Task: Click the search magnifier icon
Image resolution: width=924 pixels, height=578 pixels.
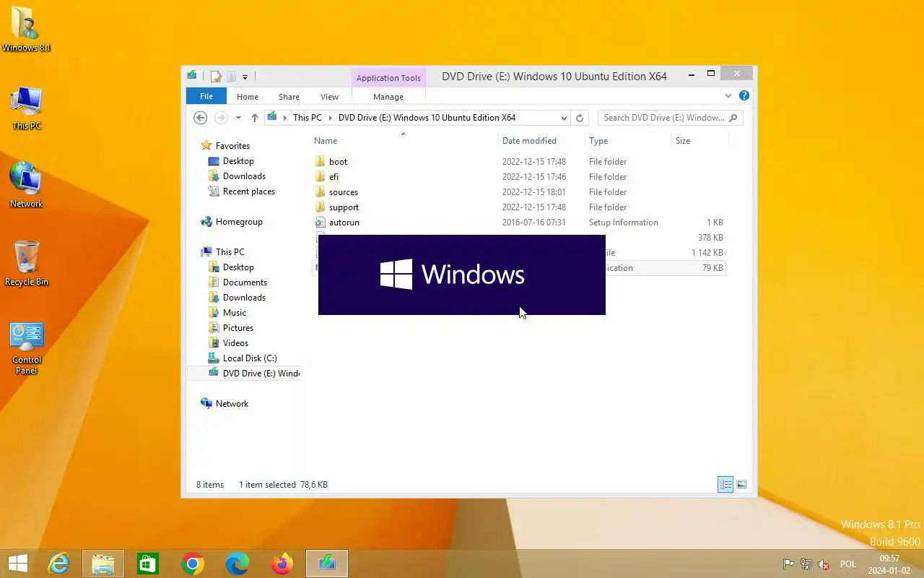Action: pyautogui.click(x=733, y=118)
